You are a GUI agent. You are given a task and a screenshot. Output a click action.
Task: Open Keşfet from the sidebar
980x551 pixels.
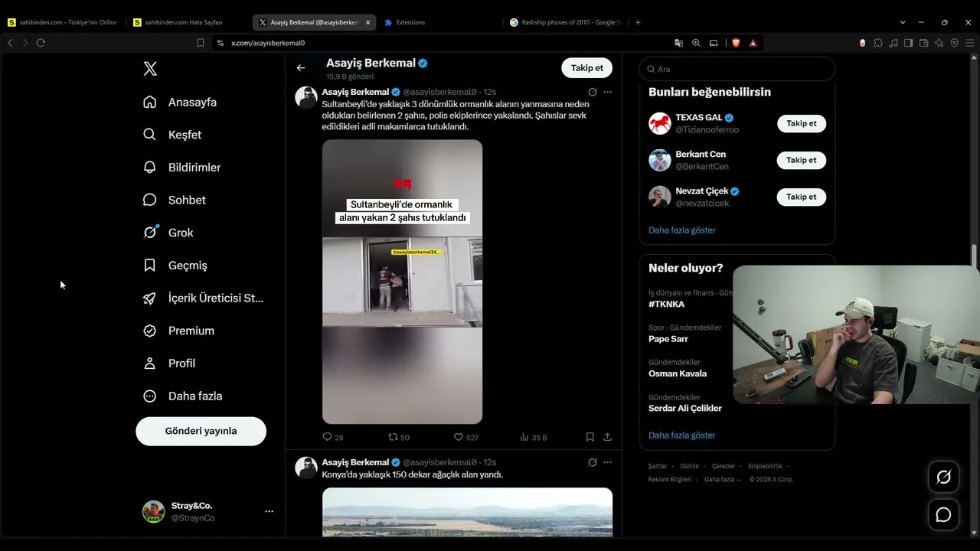point(173,135)
